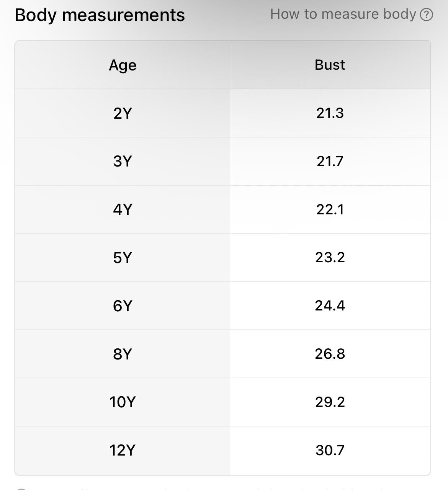Click the 6Y age cell

(x=123, y=306)
